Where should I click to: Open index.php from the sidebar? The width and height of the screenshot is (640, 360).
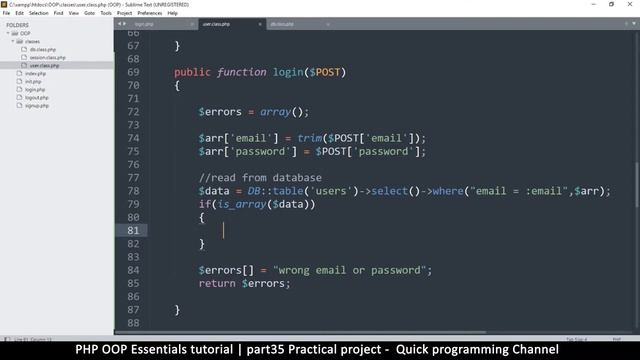click(36, 73)
